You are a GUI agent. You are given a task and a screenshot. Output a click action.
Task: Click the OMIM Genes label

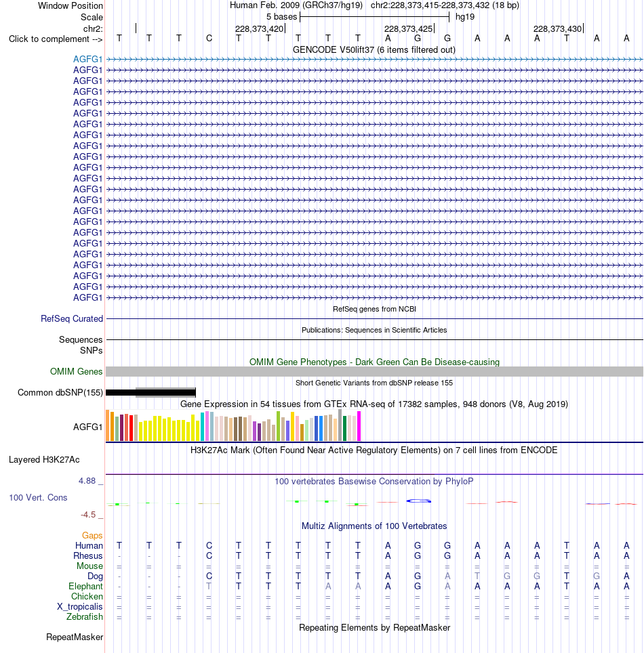click(77, 371)
